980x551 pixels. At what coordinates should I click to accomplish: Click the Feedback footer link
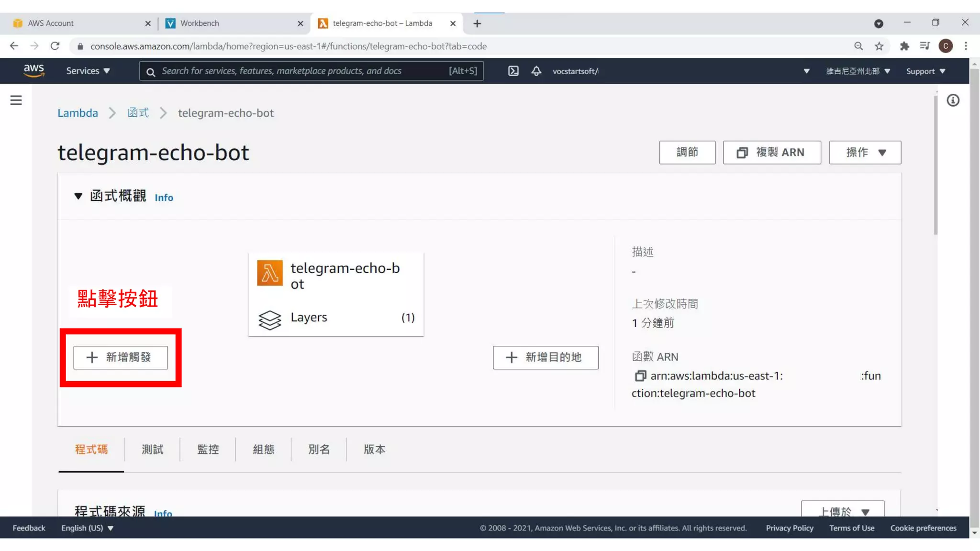click(29, 528)
